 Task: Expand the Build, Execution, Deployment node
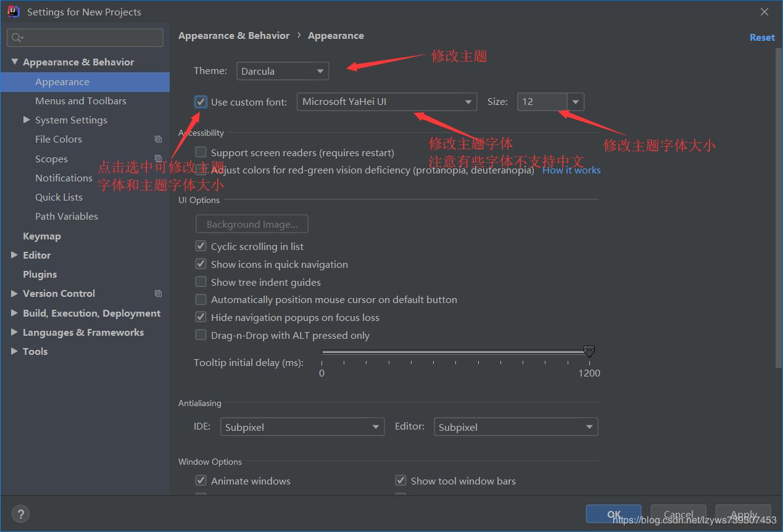tap(15, 313)
